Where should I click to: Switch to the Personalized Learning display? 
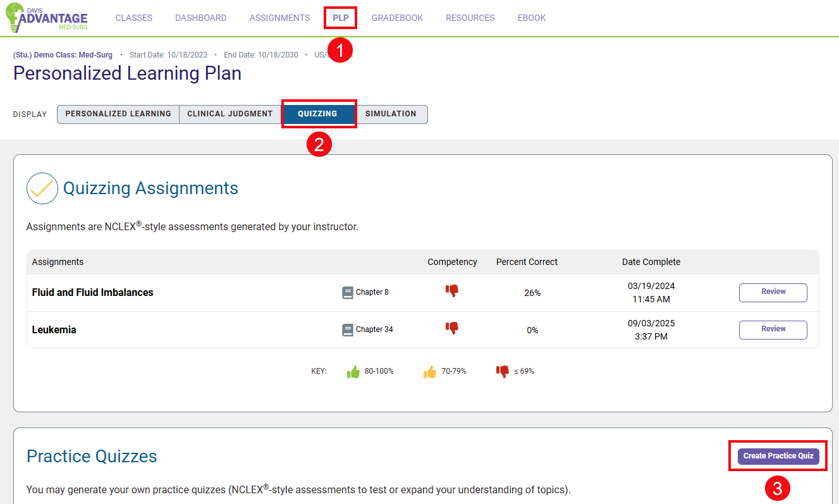click(118, 114)
